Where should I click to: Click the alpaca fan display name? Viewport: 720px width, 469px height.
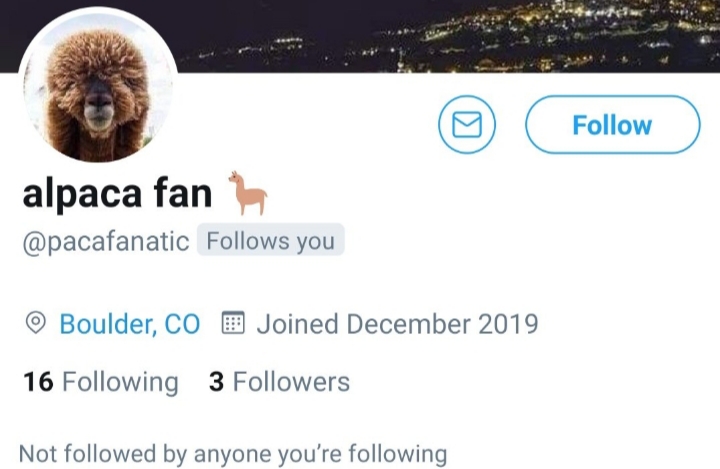(117, 193)
